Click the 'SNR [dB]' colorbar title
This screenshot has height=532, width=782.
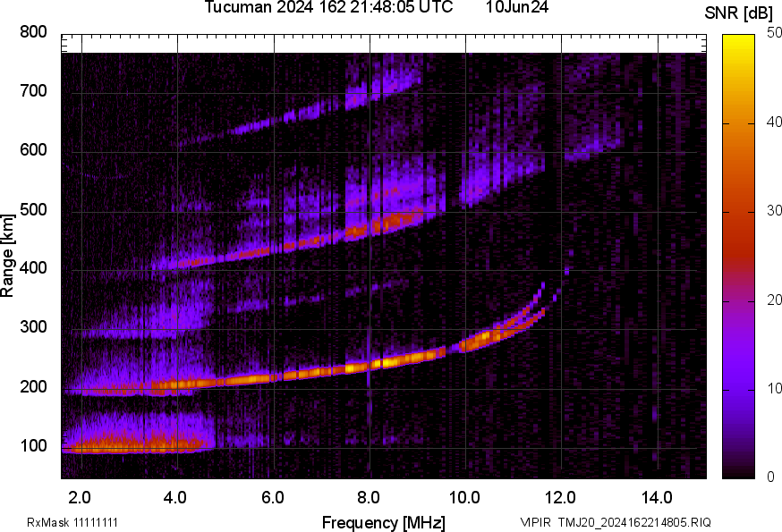[x=739, y=13]
